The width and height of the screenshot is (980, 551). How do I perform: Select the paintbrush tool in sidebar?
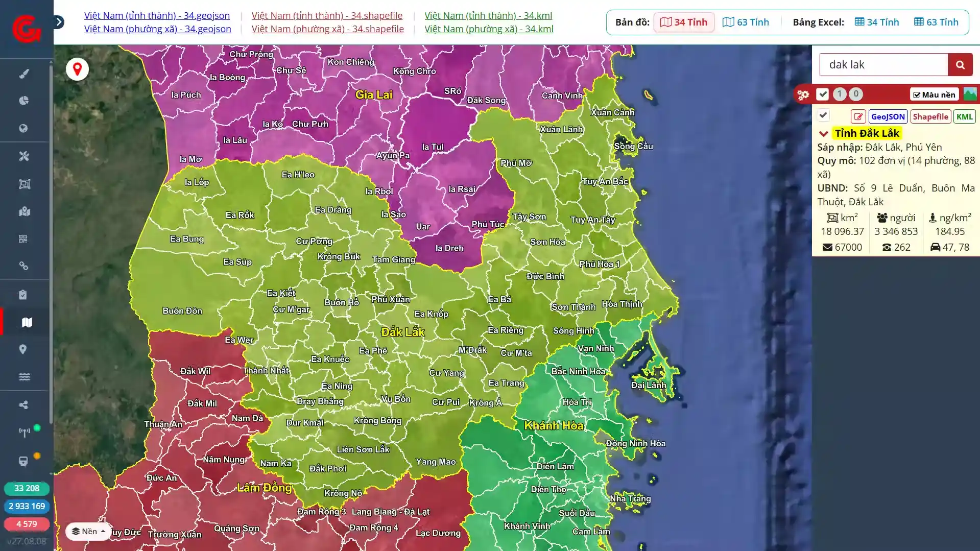pyautogui.click(x=24, y=74)
